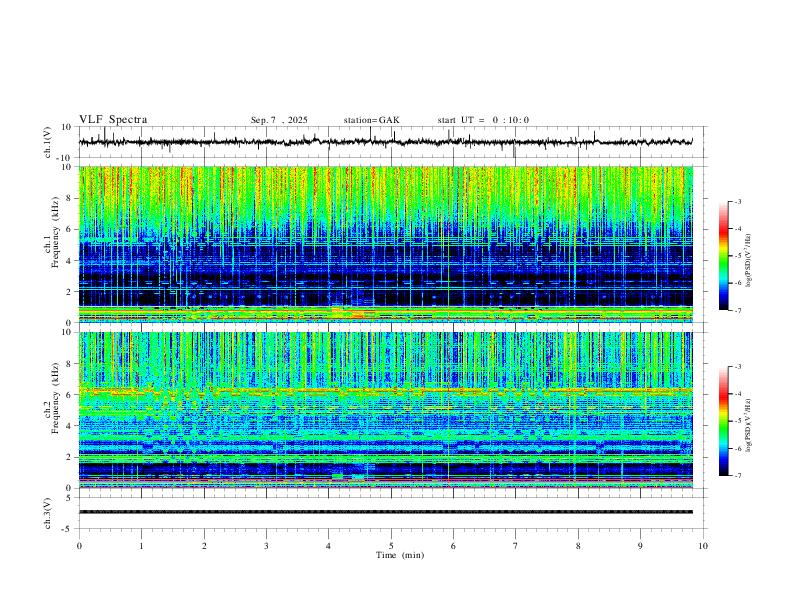The width and height of the screenshot is (792, 612).
Task: Click the "ch.3(V)" axis label
Action: point(48,514)
